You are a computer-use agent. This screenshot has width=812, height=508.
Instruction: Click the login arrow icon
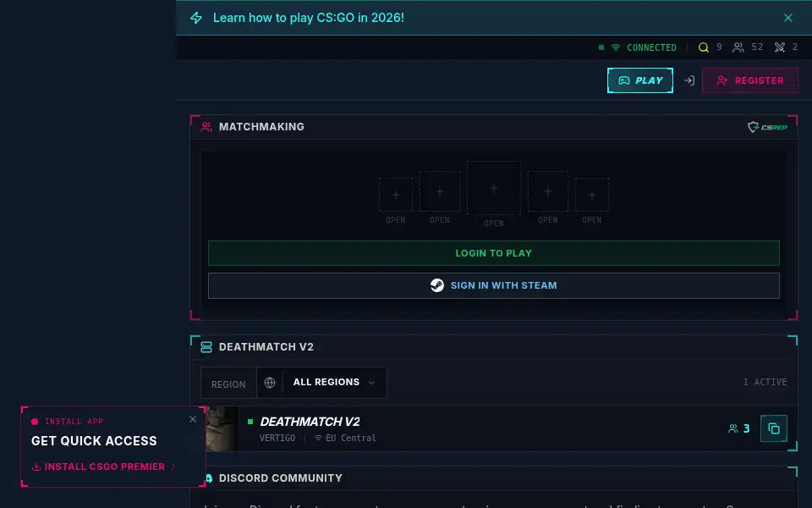[x=689, y=80]
